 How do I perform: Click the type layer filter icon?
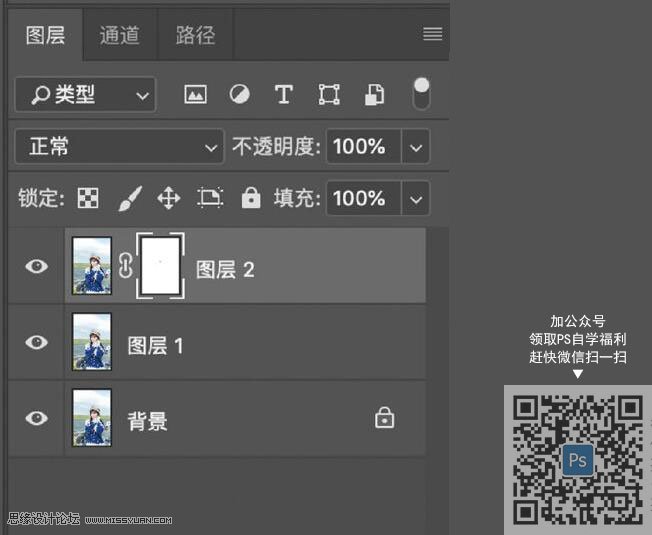click(x=284, y=95)
